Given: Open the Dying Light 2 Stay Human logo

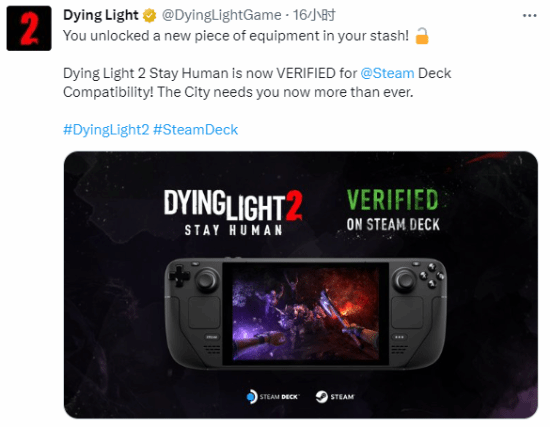Looking at the screenshot, I should [x=233, y=212].
